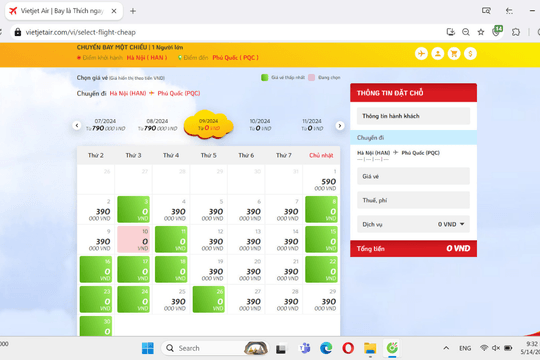Select September 20 fare 390,000 VND
The height and width of the screenshot is (360, 540).
(x=246, y=269)
